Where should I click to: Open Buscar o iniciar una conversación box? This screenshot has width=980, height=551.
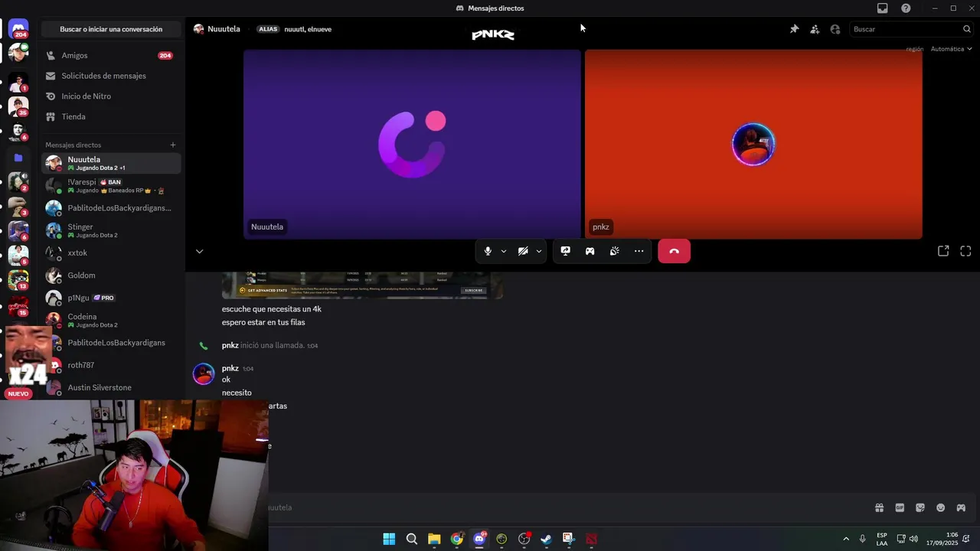tap(111, 29)
